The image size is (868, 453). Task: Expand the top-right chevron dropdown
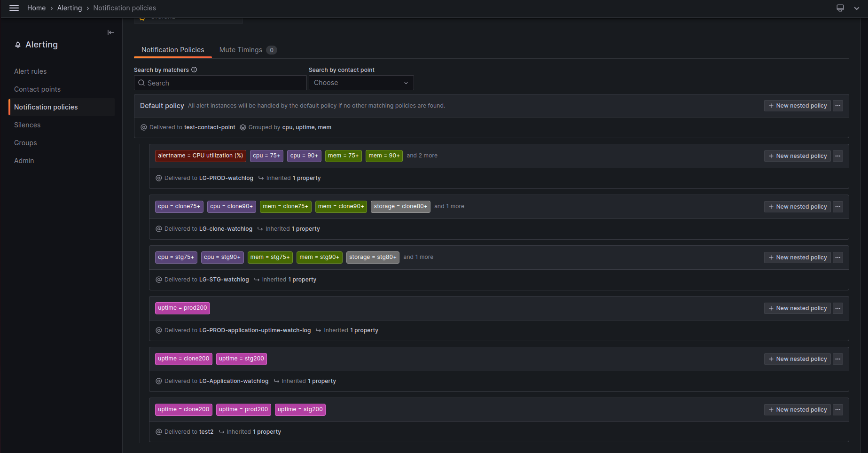coord(857,8)
